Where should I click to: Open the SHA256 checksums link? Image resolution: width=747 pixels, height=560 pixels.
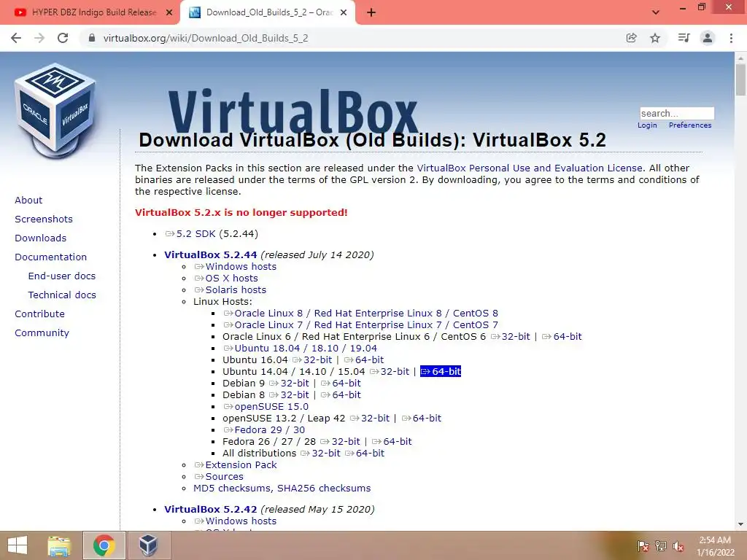pos(324,489)
